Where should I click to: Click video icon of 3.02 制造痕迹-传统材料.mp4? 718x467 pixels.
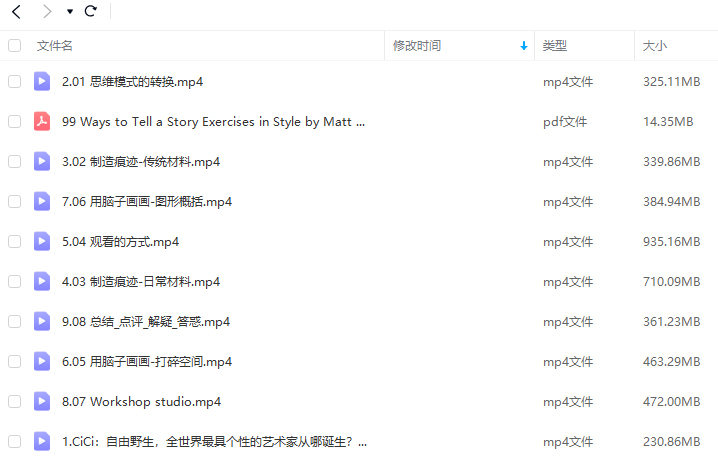pyautogui.click(x=42, y=162)
